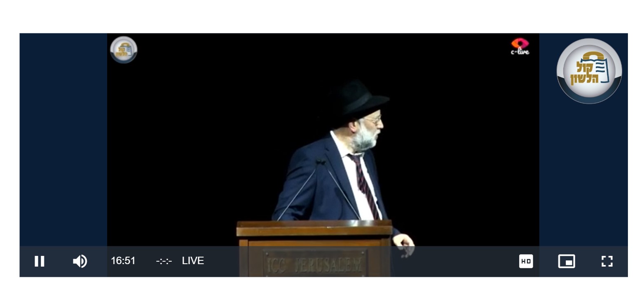Toggle HD quality icon
This screenshot has height=286, width=644.
point(526,261)
